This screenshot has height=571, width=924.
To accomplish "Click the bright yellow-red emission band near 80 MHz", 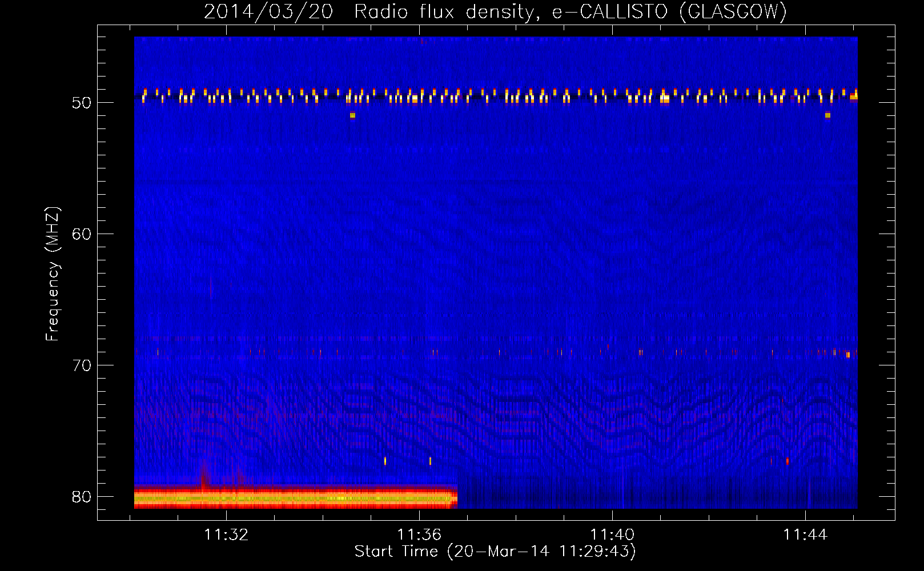I will coord(296,497).
